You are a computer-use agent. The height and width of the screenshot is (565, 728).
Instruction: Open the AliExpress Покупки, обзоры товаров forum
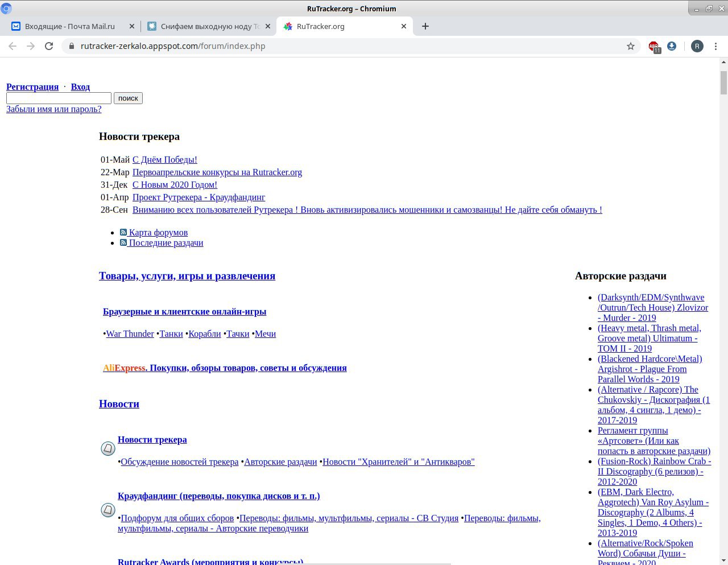(x=225, y=368)
